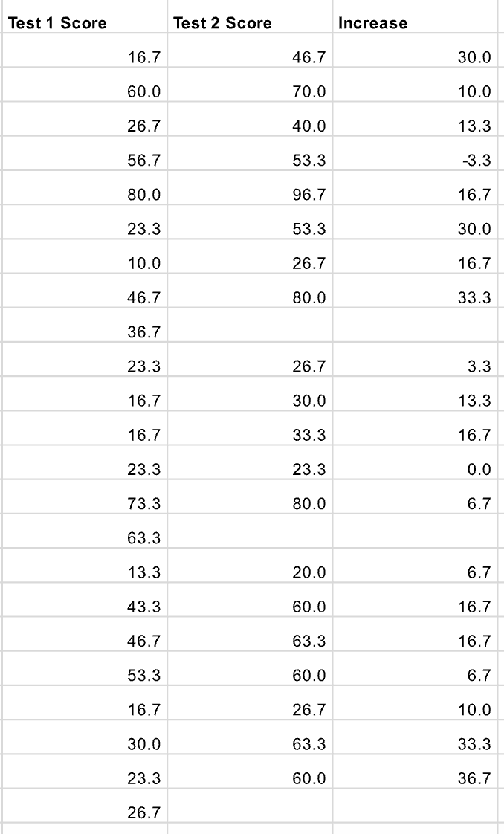
Task: Select empty Increase cell in 63.3 row
Action: pos(415,537)
